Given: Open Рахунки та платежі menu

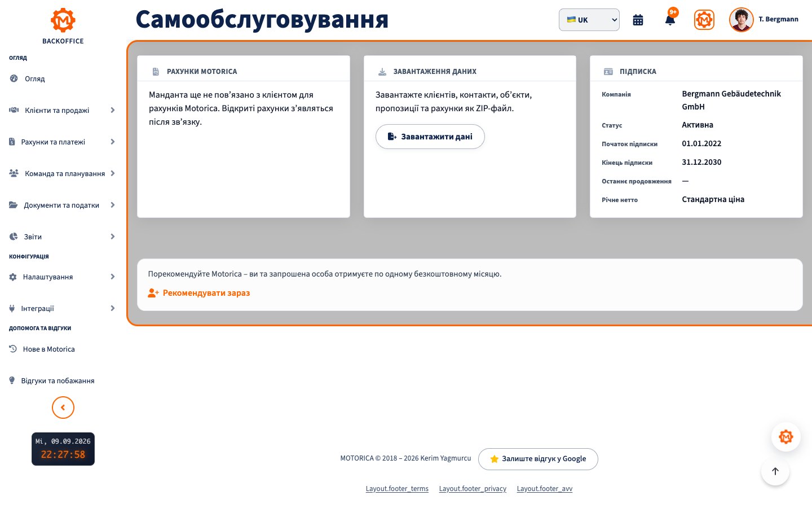Looking at the screenshot, I should (53, 142).
